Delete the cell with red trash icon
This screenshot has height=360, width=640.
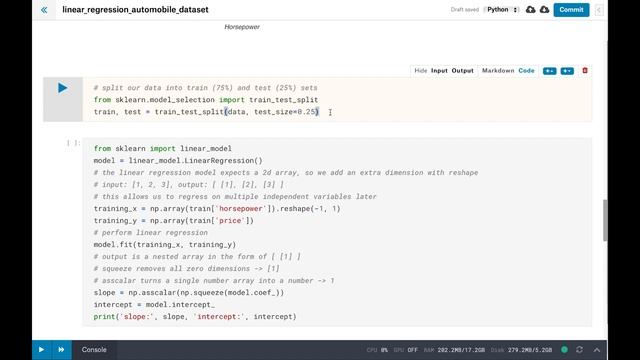point(584,71)
